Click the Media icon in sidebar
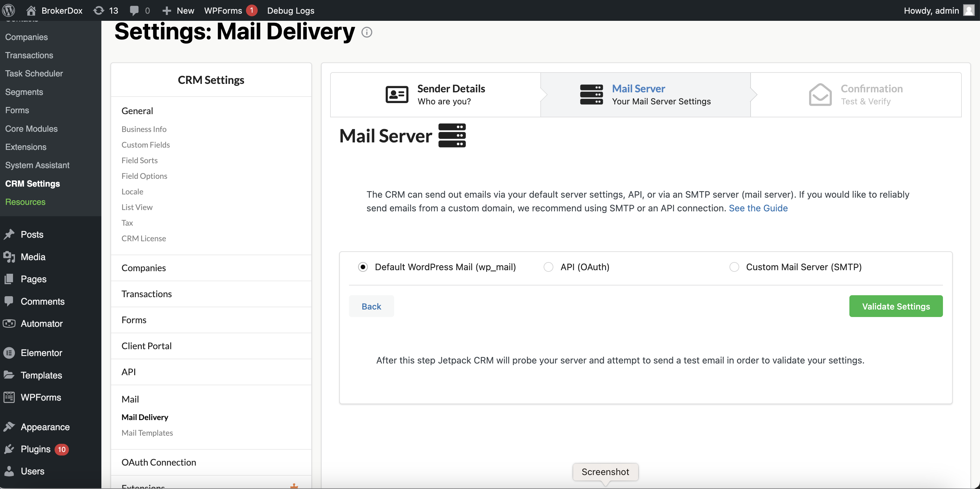This screenshot has width=980, height=489. pyautogui.click(x=9, y=257)
